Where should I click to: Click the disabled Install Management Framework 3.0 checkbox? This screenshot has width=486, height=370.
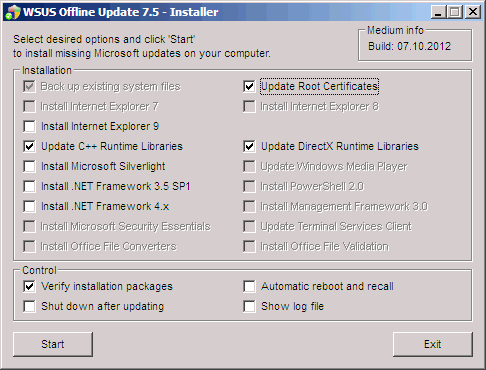[x=249, y=207]
